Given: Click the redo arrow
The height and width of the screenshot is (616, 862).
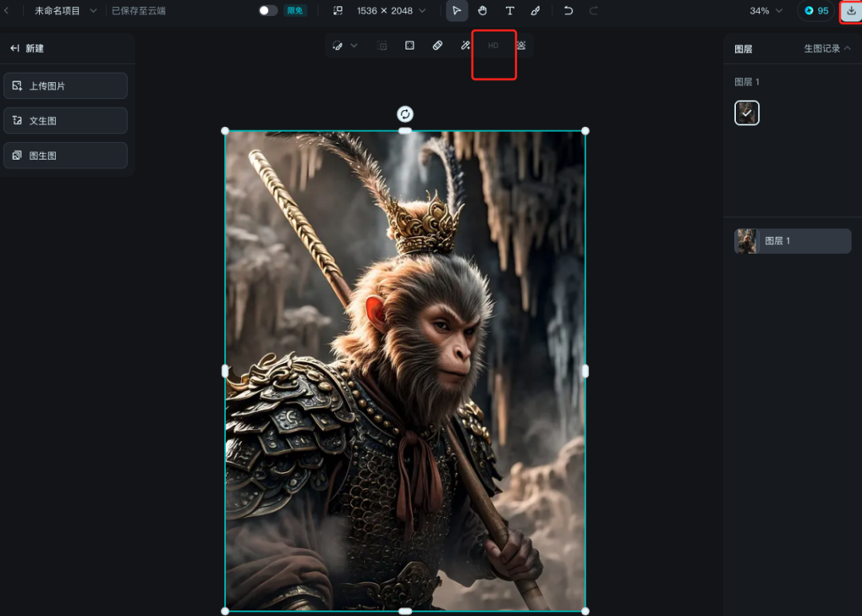Looking at the screenshot, I should [x=594, y=10].
